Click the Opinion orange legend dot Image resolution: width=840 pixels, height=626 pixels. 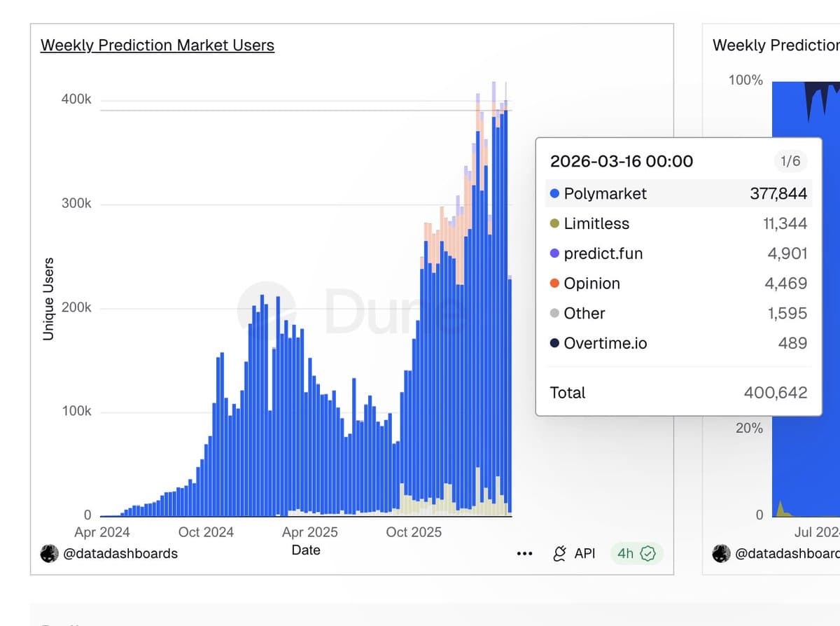point(553,284)
